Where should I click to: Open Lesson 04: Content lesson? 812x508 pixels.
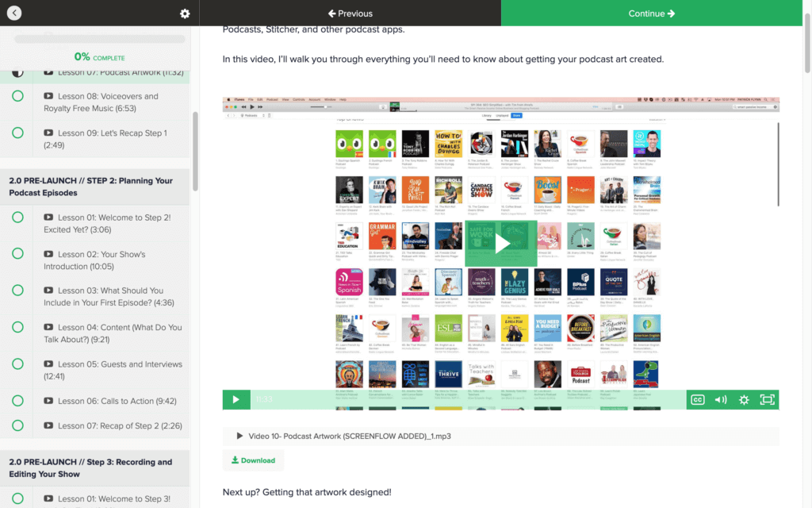click(113, 333)
